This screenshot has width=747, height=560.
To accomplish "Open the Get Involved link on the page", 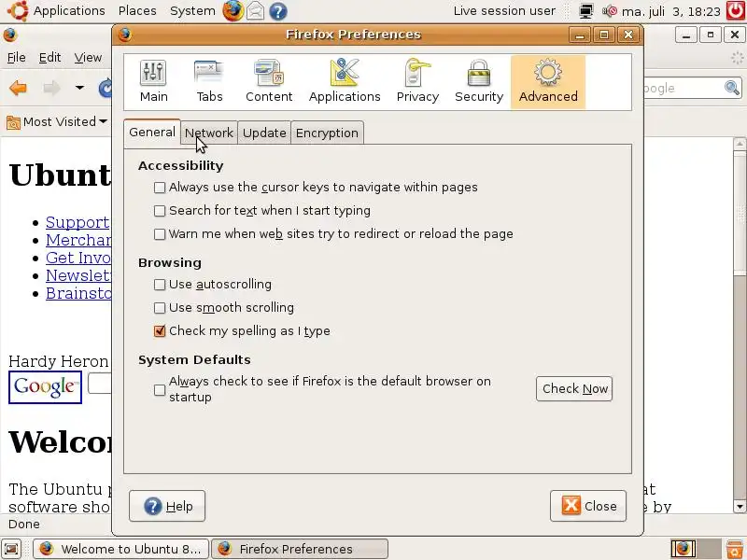I will point(78,258).
